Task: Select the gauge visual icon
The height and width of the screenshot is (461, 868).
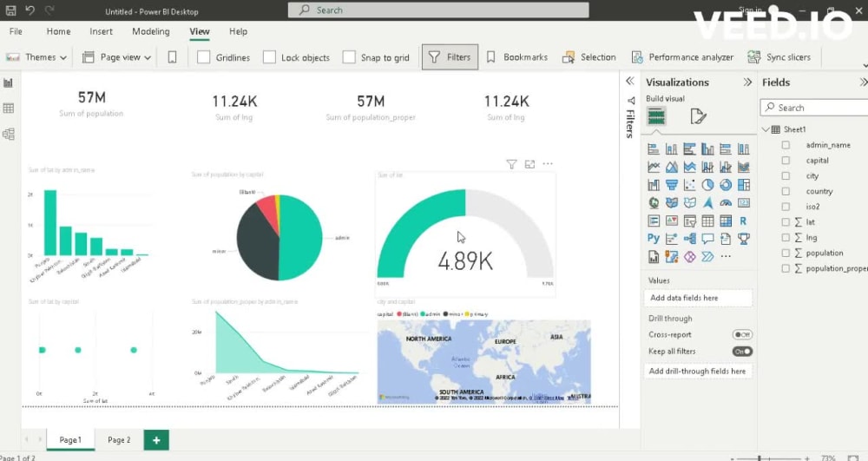Action: point(726,203)
